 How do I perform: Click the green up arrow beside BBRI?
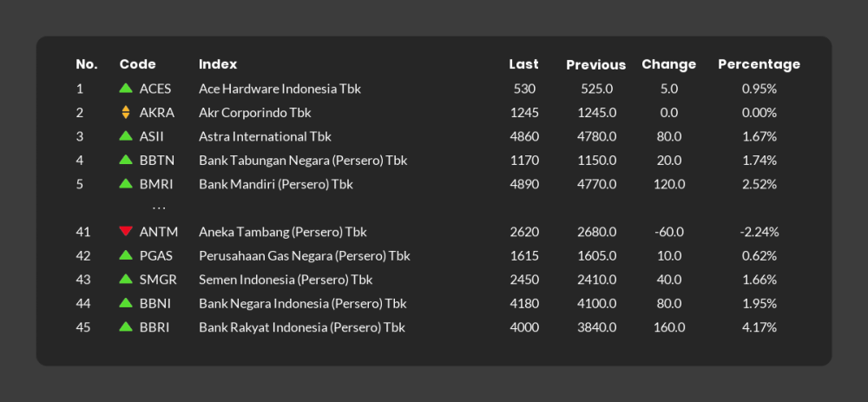126,326
